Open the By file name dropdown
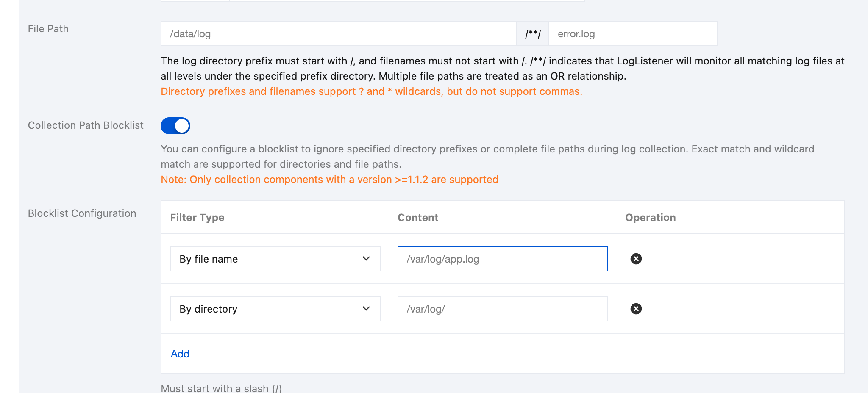Screen dimensions: 868x393 tap(275, 259)
